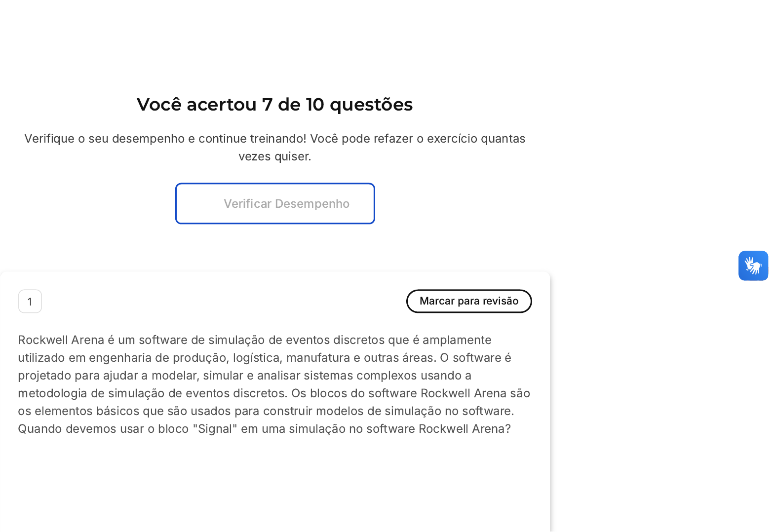Click the word Quando starting the final question sentence
Screen dimensions: 776x532
(40, 429)
